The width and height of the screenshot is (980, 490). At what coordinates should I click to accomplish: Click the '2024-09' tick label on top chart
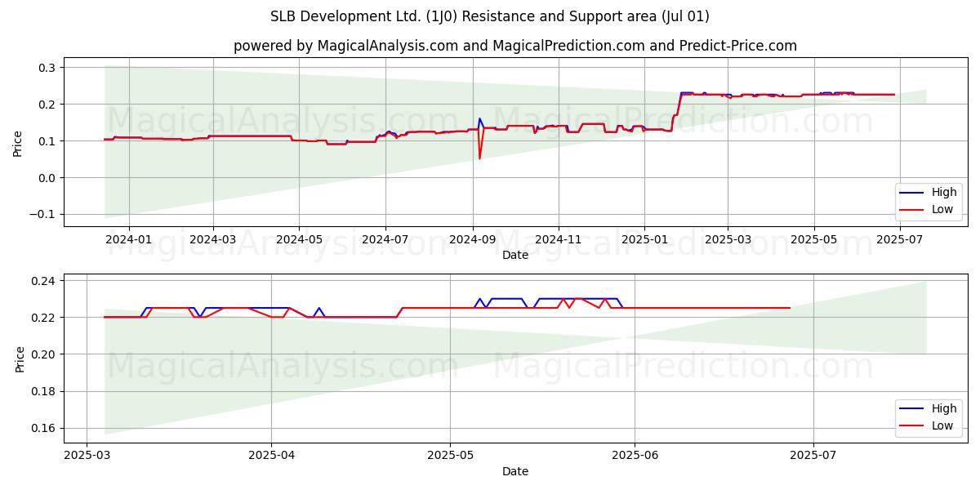pyautogui.click(x=472, y=239)
